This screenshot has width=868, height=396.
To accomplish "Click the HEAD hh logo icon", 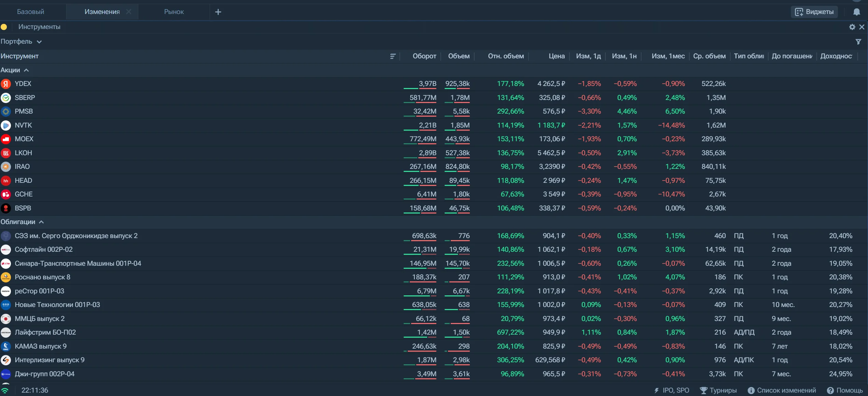I will click(x=6, y=181).
